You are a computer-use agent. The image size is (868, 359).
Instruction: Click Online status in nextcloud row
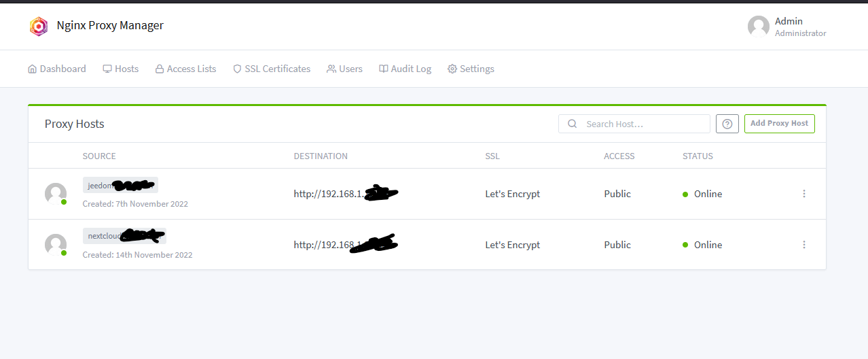click(702, 245)
